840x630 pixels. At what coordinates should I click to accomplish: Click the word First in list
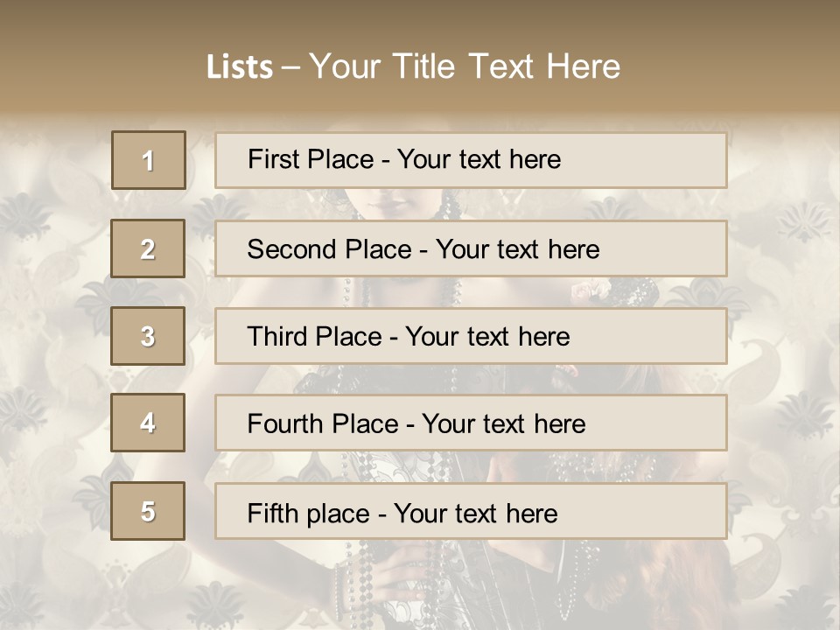pos(272,159)
